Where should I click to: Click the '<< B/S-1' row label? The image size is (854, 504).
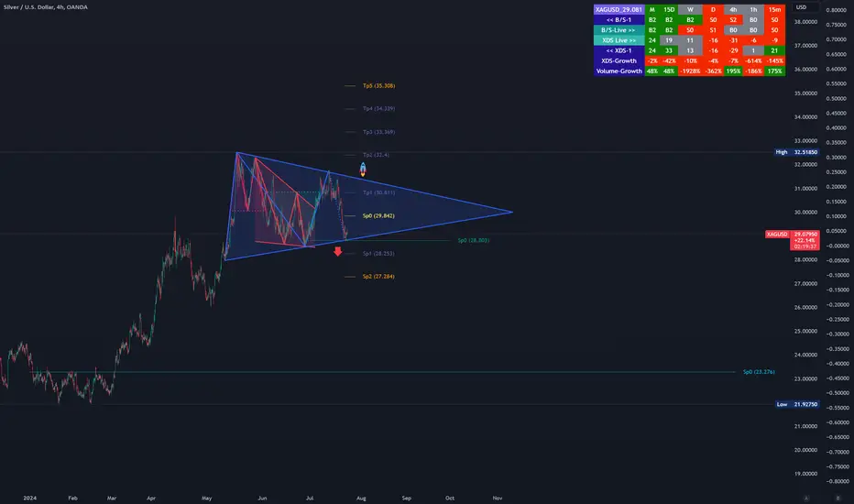pyautogui.click(x=619, y=19)
